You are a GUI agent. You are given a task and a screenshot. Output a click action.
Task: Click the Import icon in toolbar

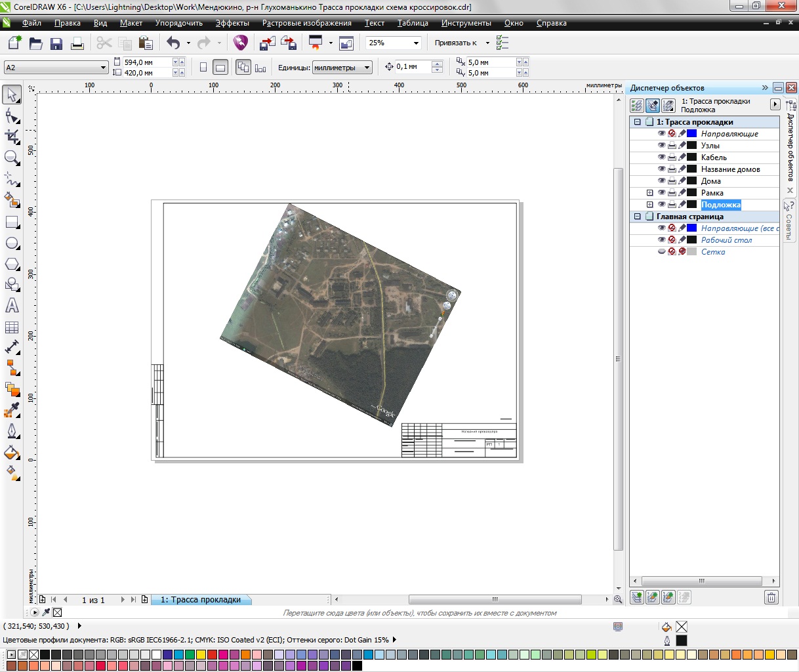[268, 43]
